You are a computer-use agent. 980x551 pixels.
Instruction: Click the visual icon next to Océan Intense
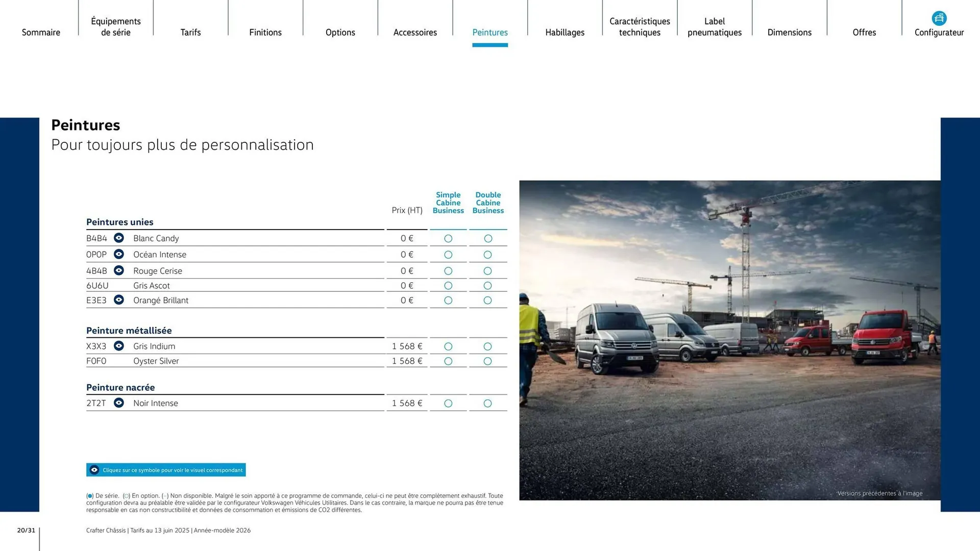119,254
